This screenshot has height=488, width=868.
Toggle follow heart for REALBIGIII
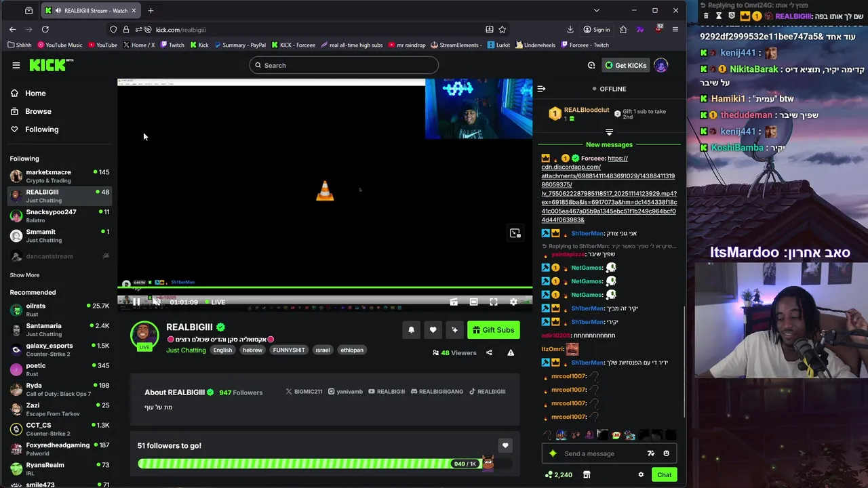[433, 330]
